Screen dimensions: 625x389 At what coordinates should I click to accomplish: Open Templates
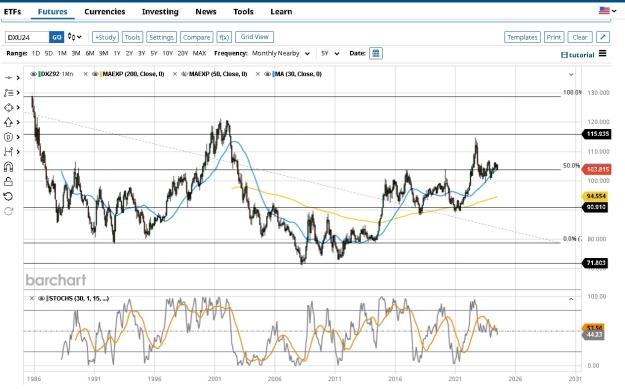point(522,37)
